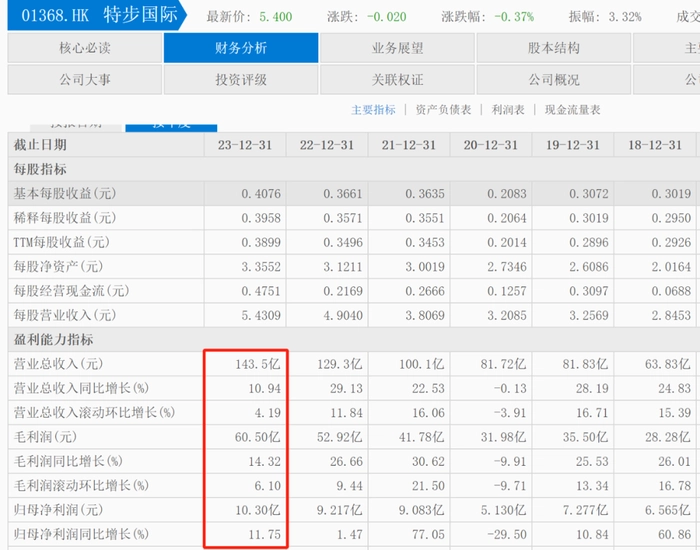The height and width of the screenshot is (550, 700).
Task: Click the 主要指标 link
Action: [373, 110]
